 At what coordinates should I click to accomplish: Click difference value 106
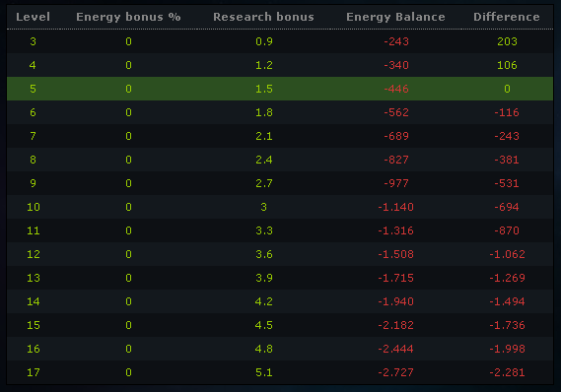(507, 65)
